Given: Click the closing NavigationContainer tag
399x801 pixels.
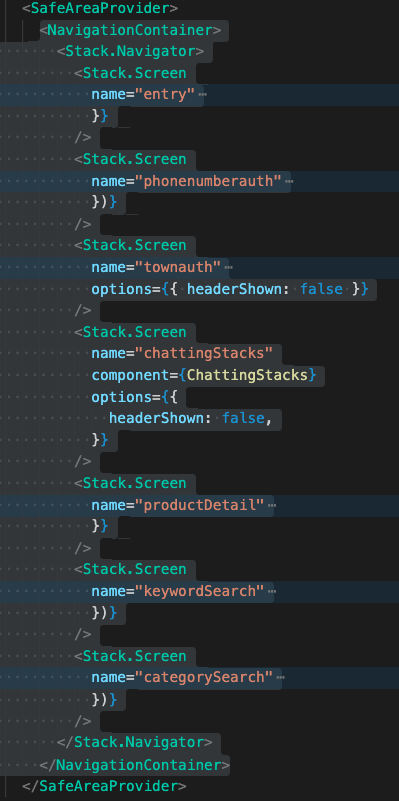Looking at the screenshot, I should click(x=134, y=765).
